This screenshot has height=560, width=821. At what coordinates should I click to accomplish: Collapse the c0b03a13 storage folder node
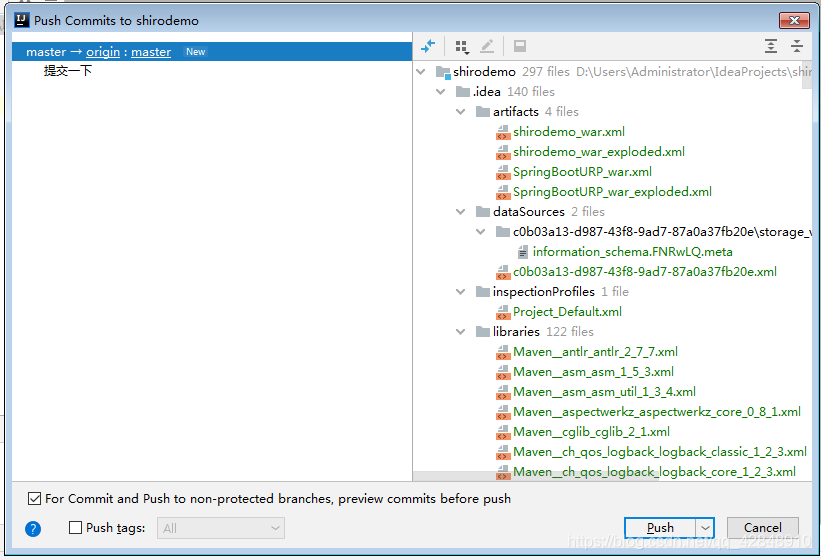[x=481, y=231]
